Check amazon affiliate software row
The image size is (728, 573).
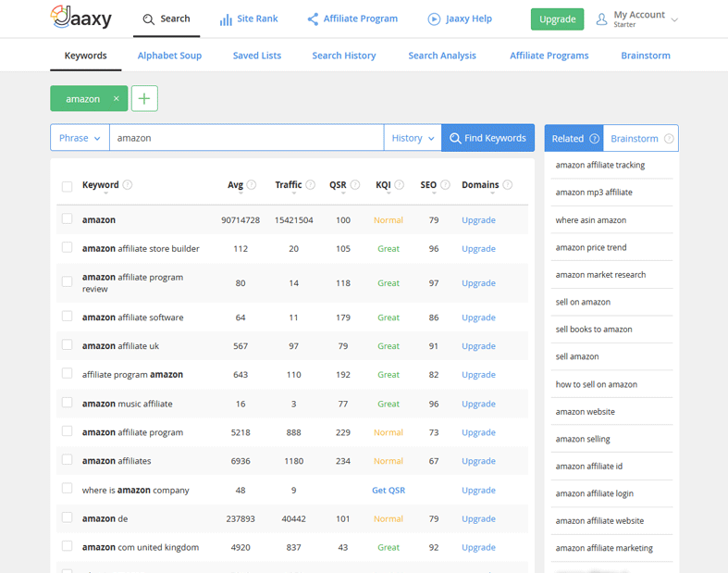pyautogui.click(x=67, y=316)
